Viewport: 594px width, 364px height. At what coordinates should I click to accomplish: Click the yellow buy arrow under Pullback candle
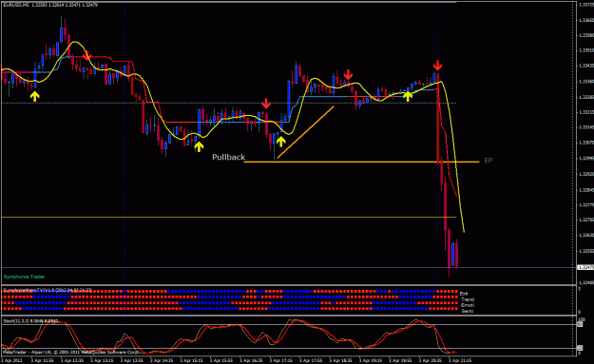280,142
